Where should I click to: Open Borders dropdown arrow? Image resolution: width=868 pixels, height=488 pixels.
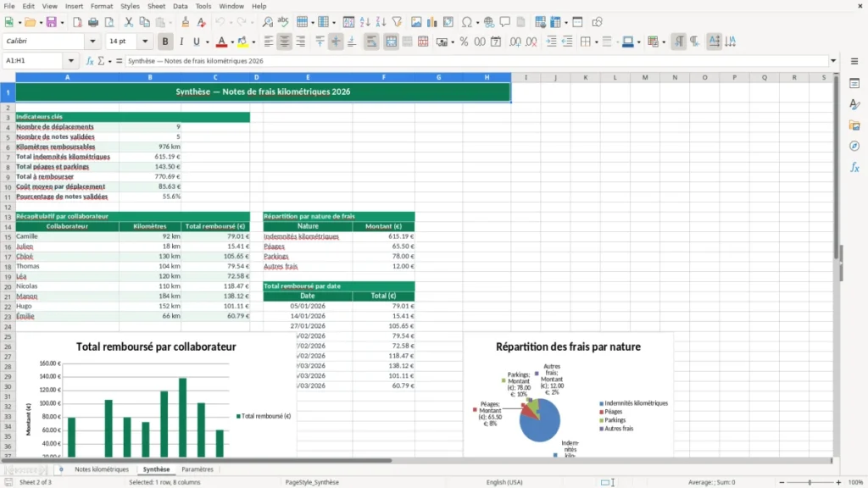point(596,42)
